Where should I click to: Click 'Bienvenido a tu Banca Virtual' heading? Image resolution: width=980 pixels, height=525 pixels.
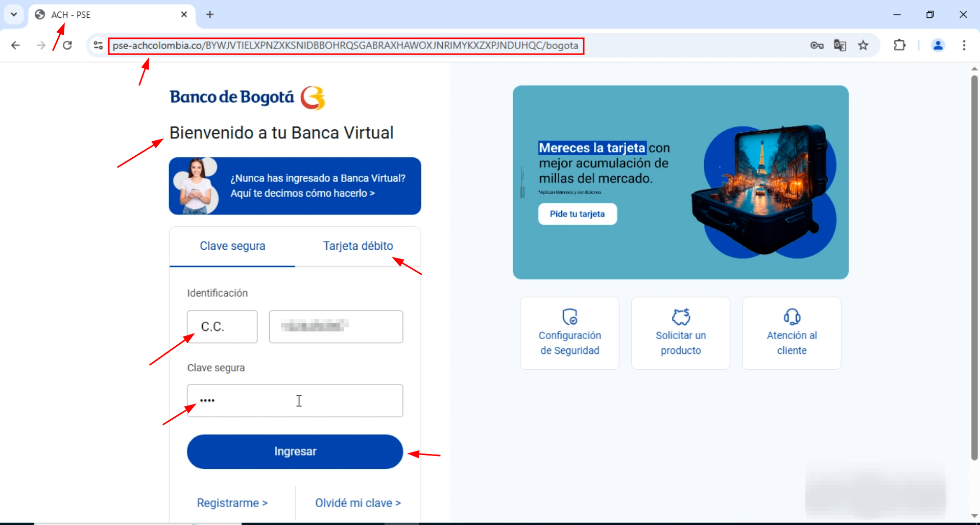[x=281, y=133]
